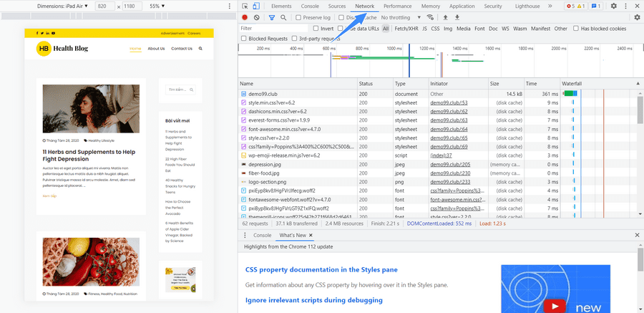Click the Facebook icon in yellow top bar
This screenshot has height=313, width=644.
37,33
